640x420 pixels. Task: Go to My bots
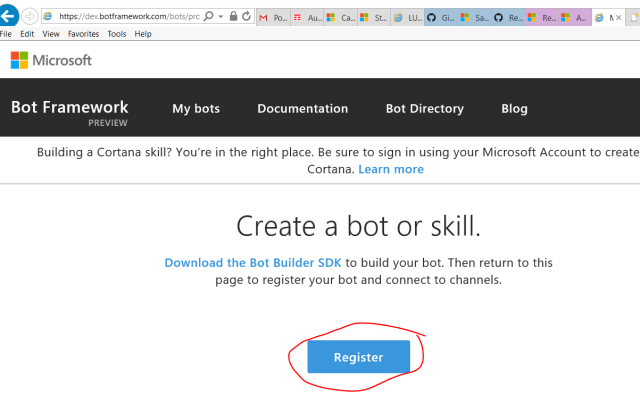click(196, 109)
